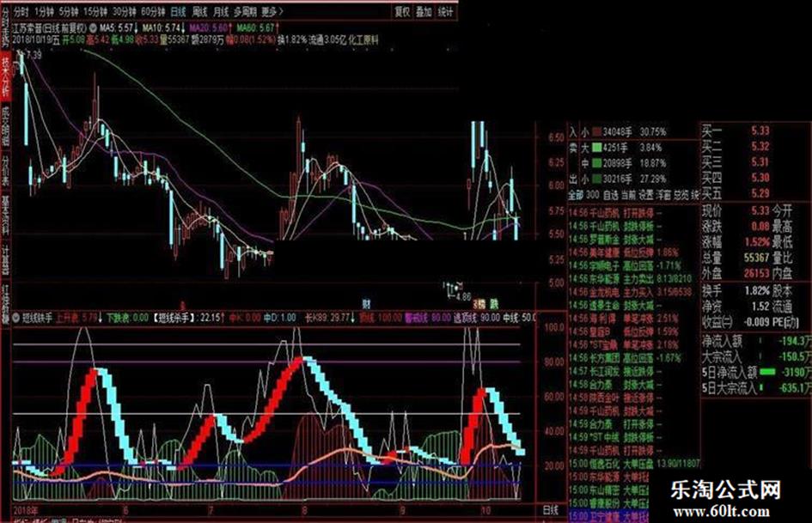Screen dimensions: 812x523
Task: Click the alert row 卫宁健康 at 15:00
Action: pos(608,516)
